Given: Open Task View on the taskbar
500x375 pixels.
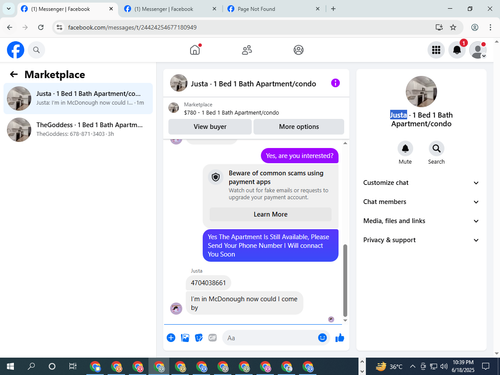Looking at the screenshot, I should [73, 367].
